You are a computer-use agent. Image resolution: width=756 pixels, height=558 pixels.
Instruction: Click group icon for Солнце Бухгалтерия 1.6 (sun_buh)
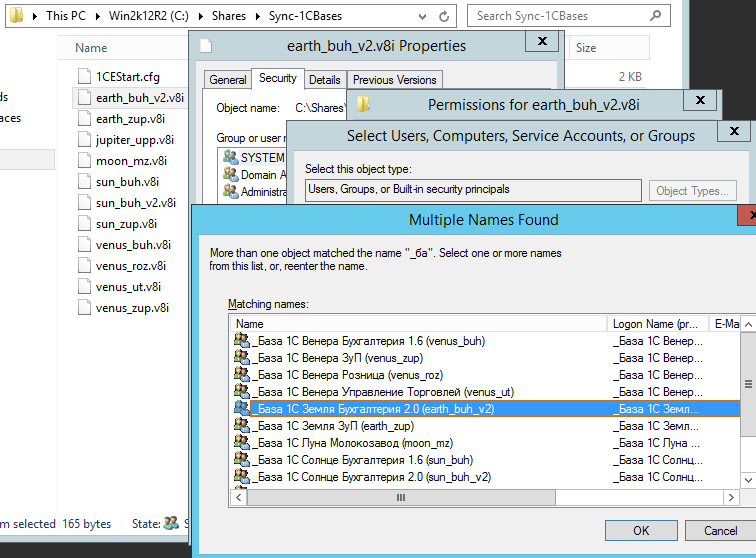[242, 459]
